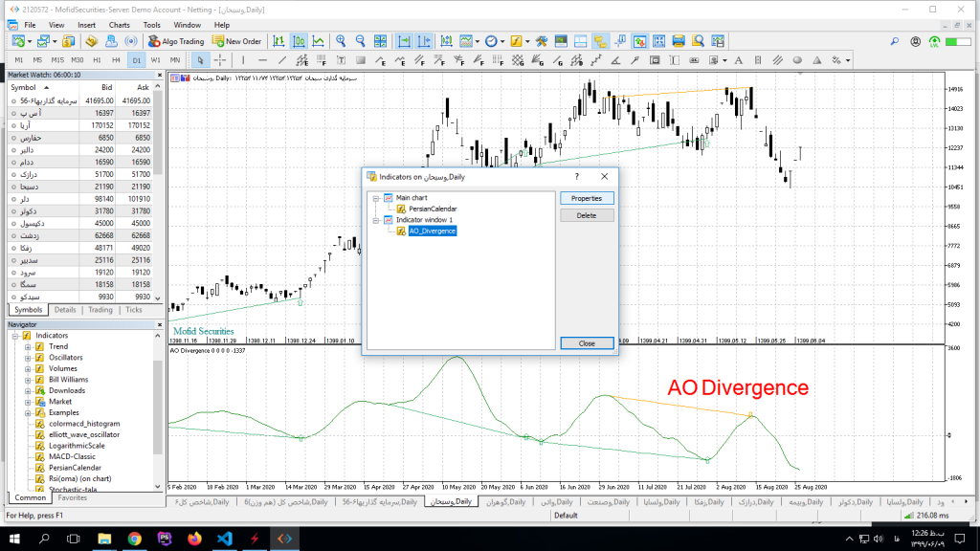This screenshot has width=980, height=551.
Task: Select the crosshair cursor tool
Action: (217, 60)
